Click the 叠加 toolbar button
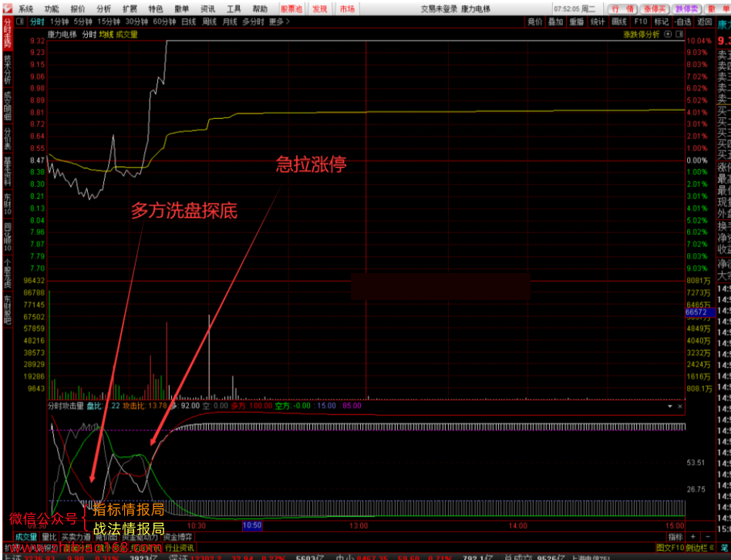The image size is (731, 560). click(x=556, y=22)
